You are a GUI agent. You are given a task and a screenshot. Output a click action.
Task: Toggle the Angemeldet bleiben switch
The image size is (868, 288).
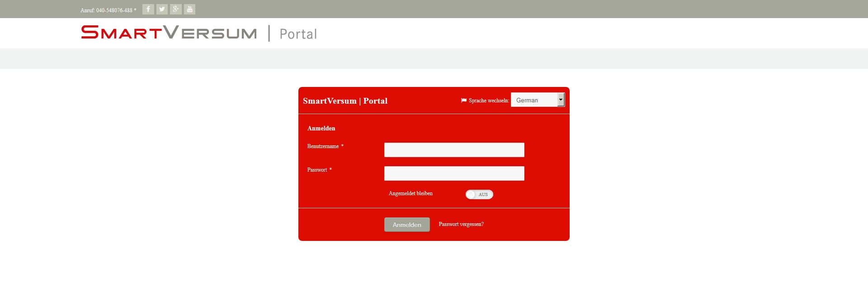tap(479, 194)
